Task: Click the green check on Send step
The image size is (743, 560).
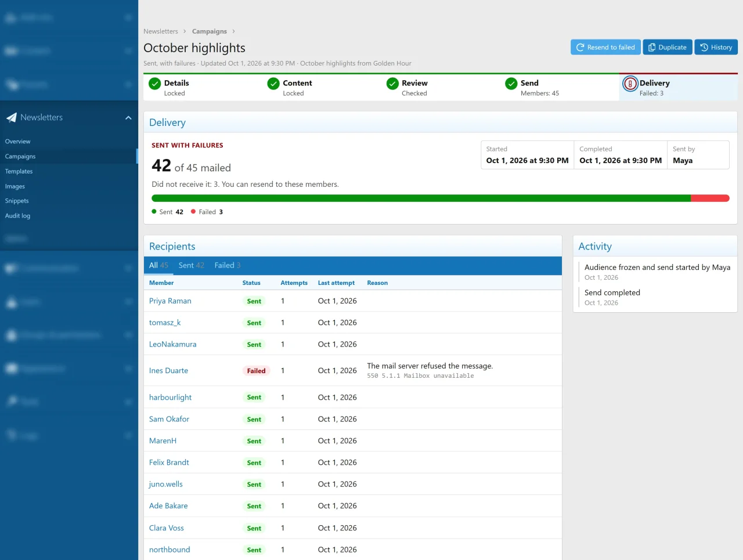Action: 511,84
